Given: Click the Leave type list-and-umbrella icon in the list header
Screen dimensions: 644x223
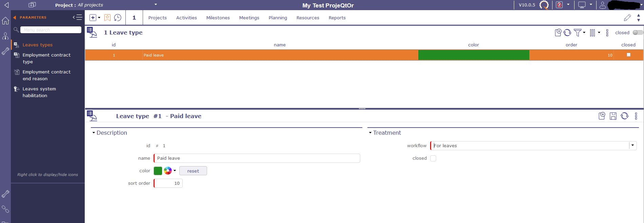Looking at the screenshot, I should point(92,32).
